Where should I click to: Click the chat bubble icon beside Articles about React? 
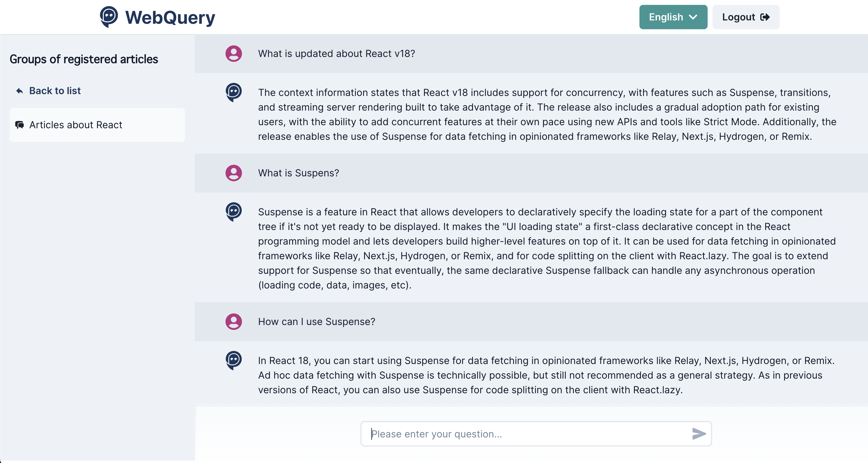click(x=20, y=125)
